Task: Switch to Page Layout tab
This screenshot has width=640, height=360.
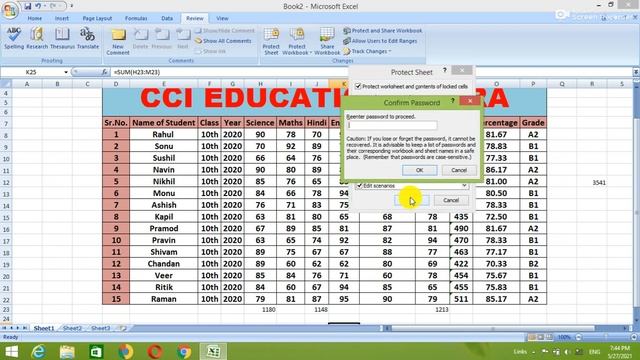Action: (x=97, y=18)
